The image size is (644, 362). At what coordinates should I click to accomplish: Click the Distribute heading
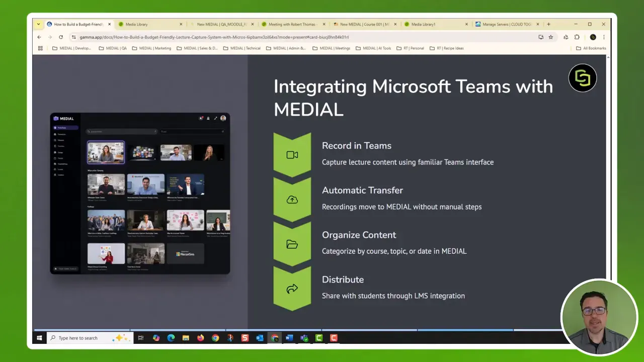(x=343, y=280)
